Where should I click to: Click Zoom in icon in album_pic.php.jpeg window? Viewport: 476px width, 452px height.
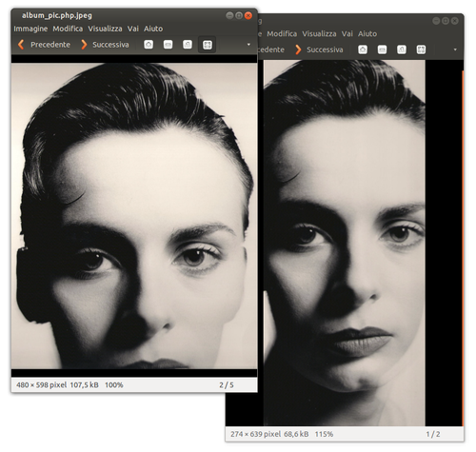click(149, 45)
